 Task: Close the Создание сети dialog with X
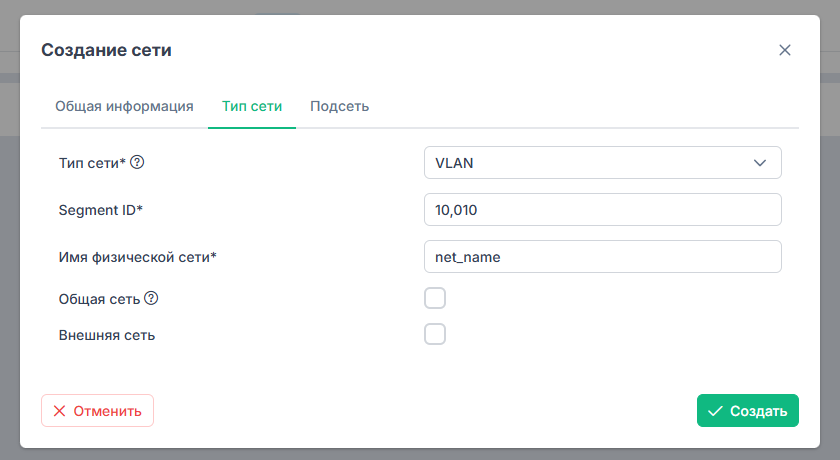coord(785,50)
